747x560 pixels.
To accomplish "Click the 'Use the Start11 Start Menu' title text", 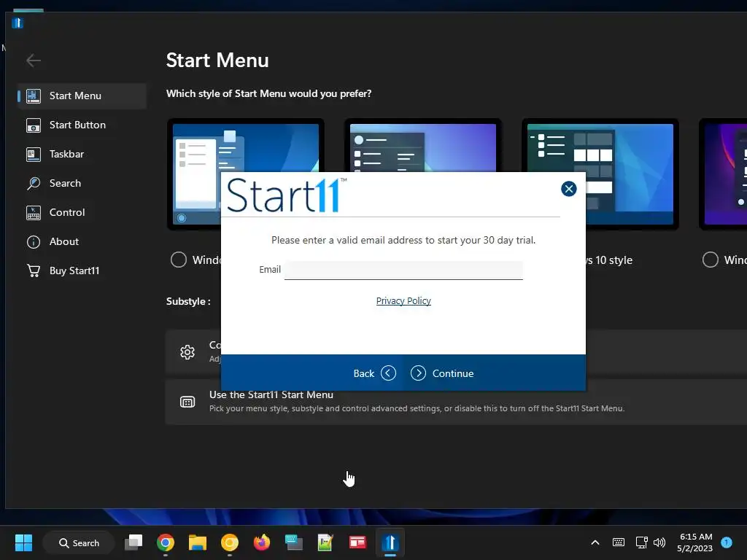I will click(x=271, y=394).
